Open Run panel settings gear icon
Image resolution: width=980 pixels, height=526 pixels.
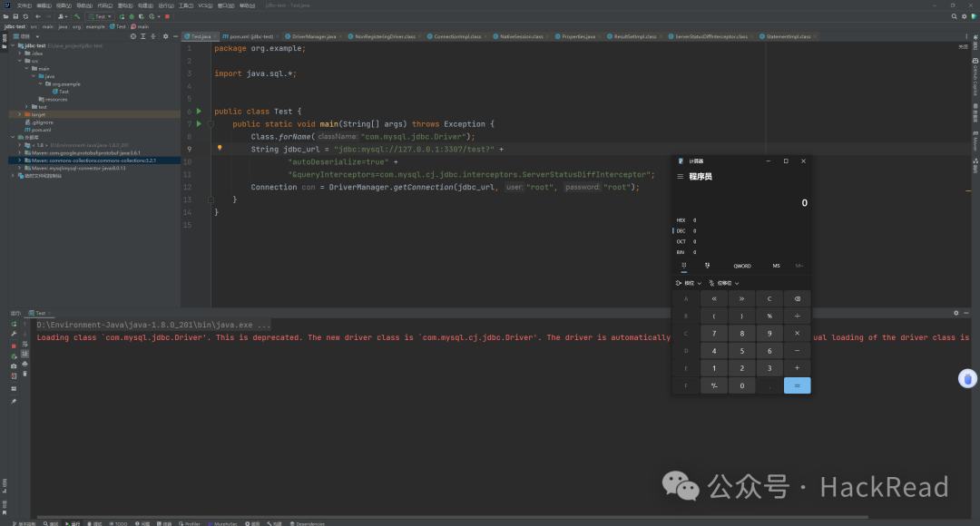point(955,313)
